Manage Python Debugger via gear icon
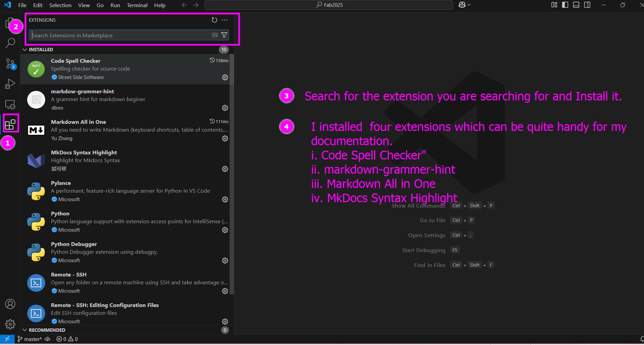The height and width of the screenshot is (345, 644). tap(225, 261)
